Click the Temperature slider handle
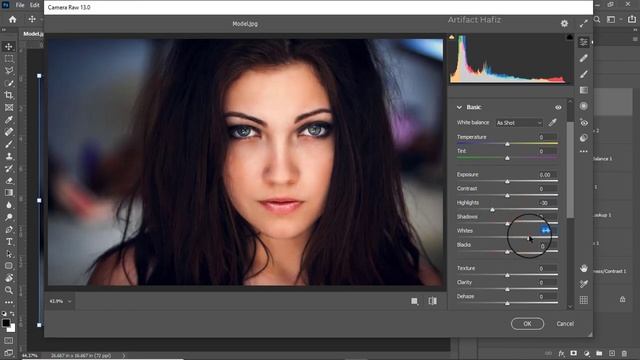Screen dimensions: 640x360 coord(507,144)
